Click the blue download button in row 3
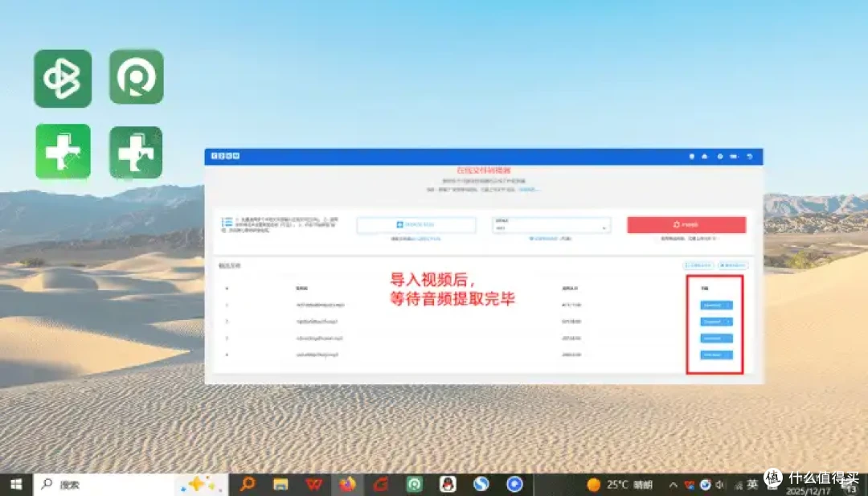 click(716, 338)
